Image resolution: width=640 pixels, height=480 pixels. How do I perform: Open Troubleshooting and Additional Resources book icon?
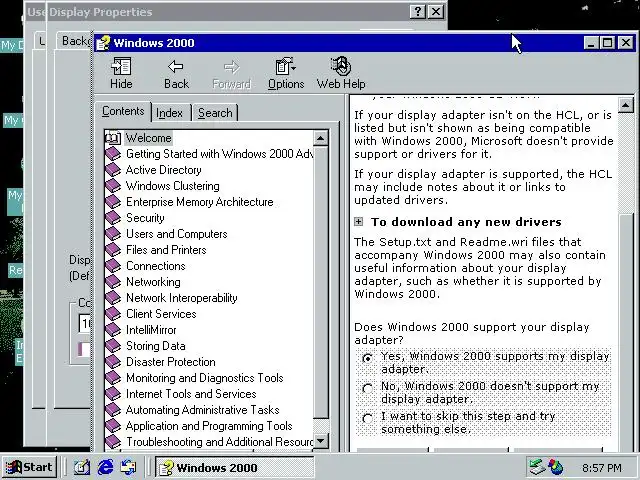(x=113, y=442)
